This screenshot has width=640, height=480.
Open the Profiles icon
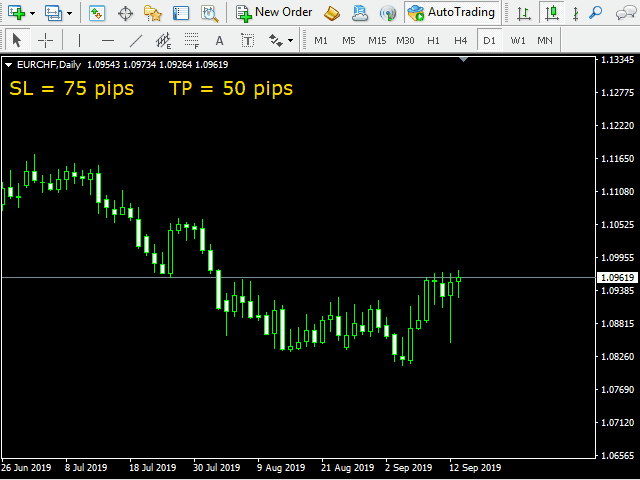point(53,13)
